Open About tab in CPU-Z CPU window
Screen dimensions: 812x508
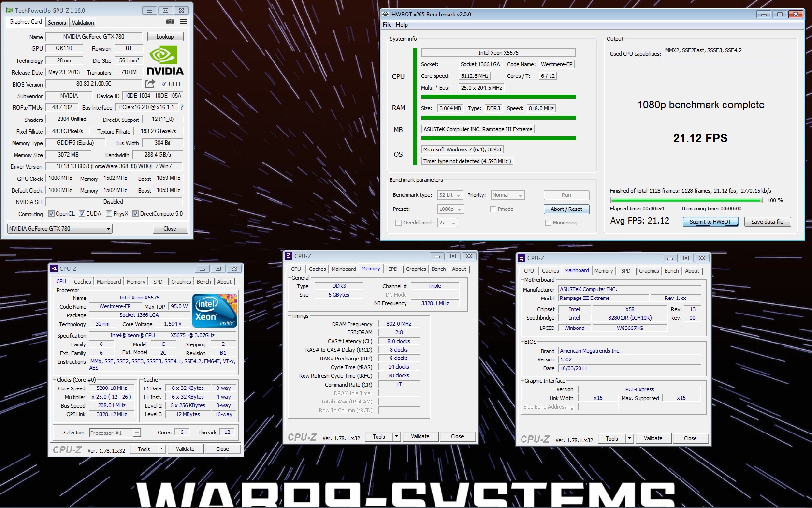pyautogui.click(x=224, y=282)
